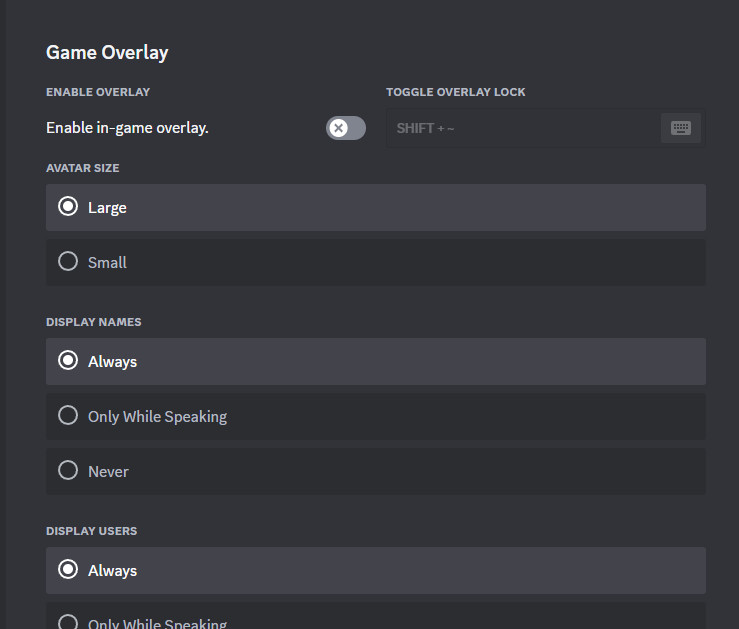Click the X knob on overlay toggle
739x629 pixels.
(x=338, y=128)
